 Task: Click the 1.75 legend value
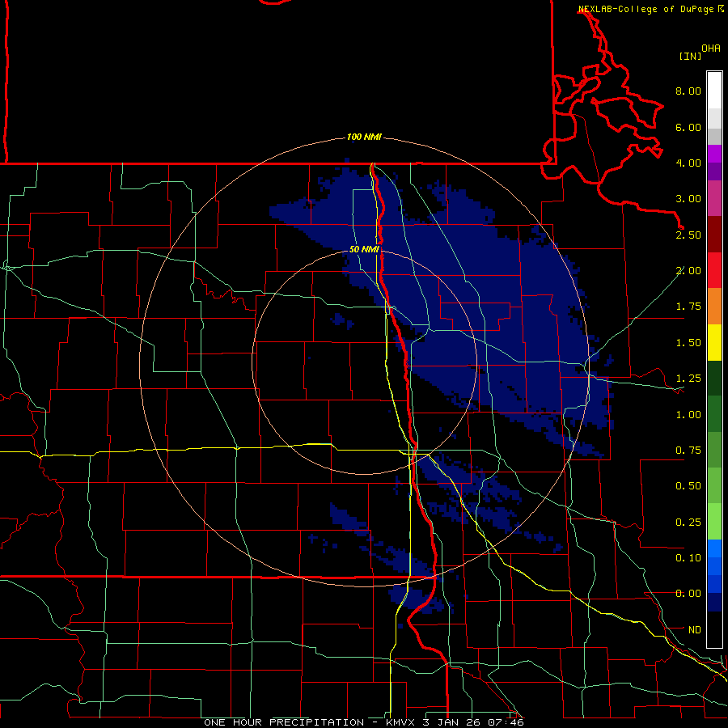688,307
